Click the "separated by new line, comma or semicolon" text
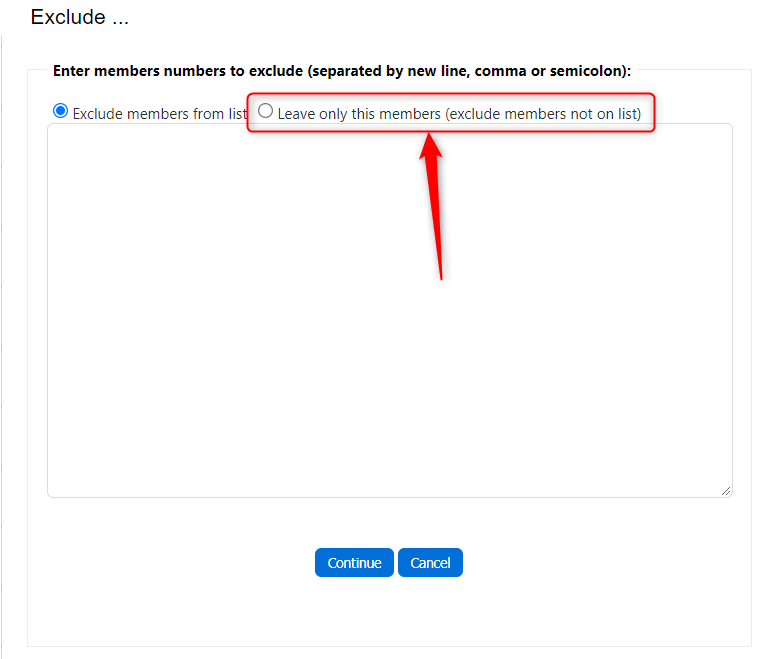 pos(470,72)
